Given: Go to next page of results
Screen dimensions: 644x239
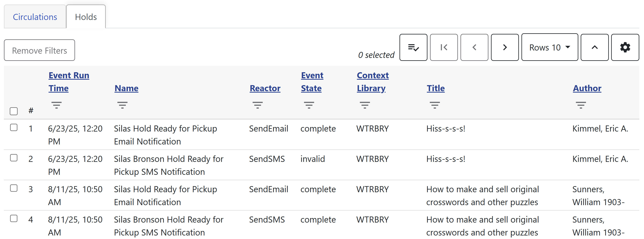Looking at the screenshot, I should click(504, 47).
